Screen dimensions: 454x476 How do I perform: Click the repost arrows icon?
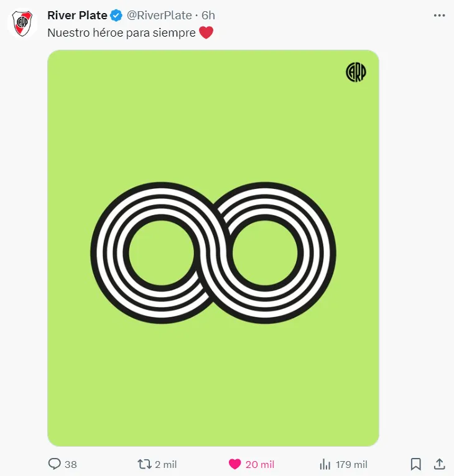pos(144,464)
